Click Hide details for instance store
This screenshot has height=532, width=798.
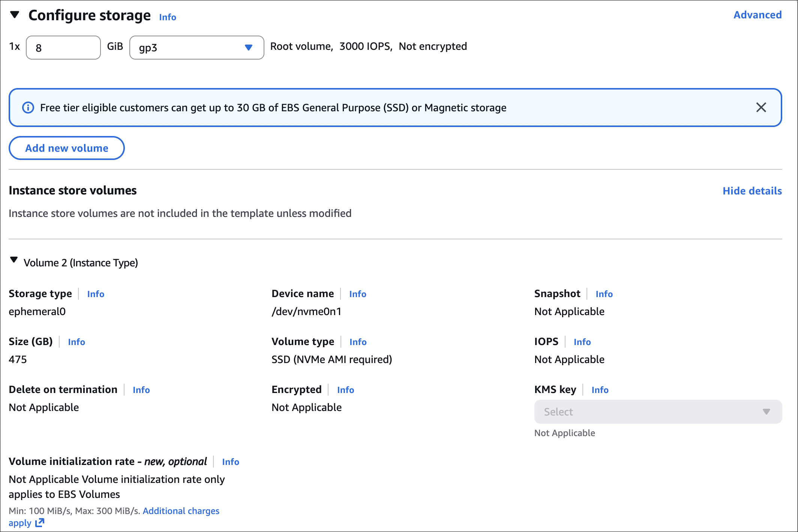click(x=752, y=191)
